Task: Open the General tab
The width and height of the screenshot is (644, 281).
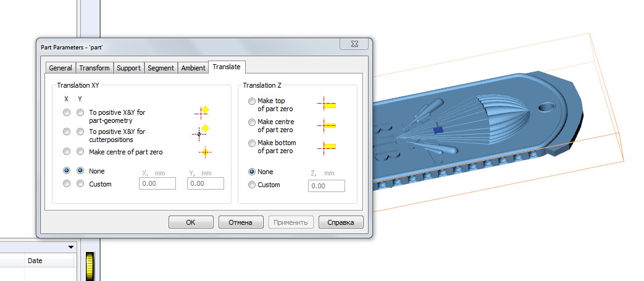Action: [x=61, y=68]
